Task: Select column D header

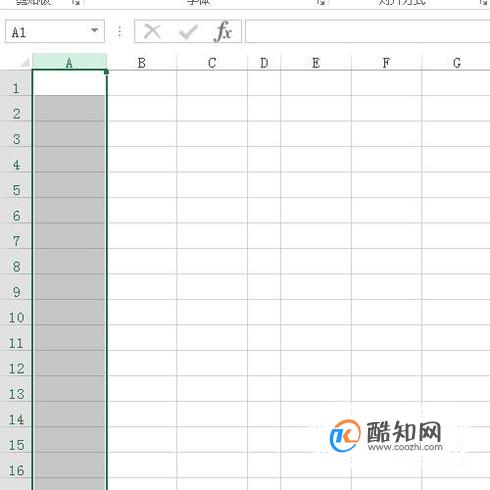Action: (264, 62)
